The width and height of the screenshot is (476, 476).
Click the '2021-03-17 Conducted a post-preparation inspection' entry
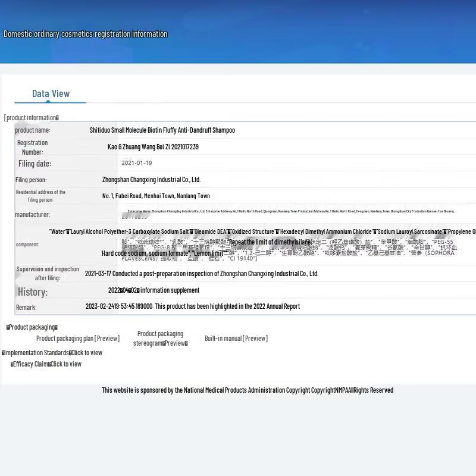point(202,274)
